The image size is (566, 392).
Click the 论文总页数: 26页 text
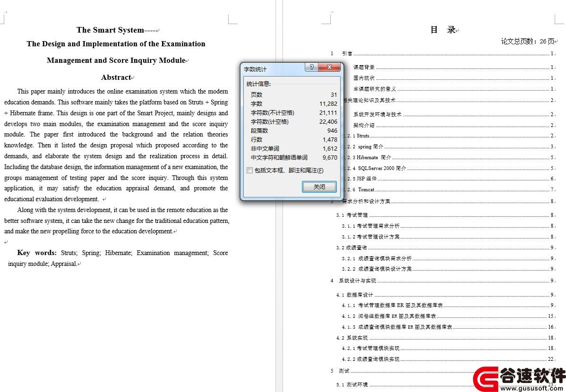[528, 42]
